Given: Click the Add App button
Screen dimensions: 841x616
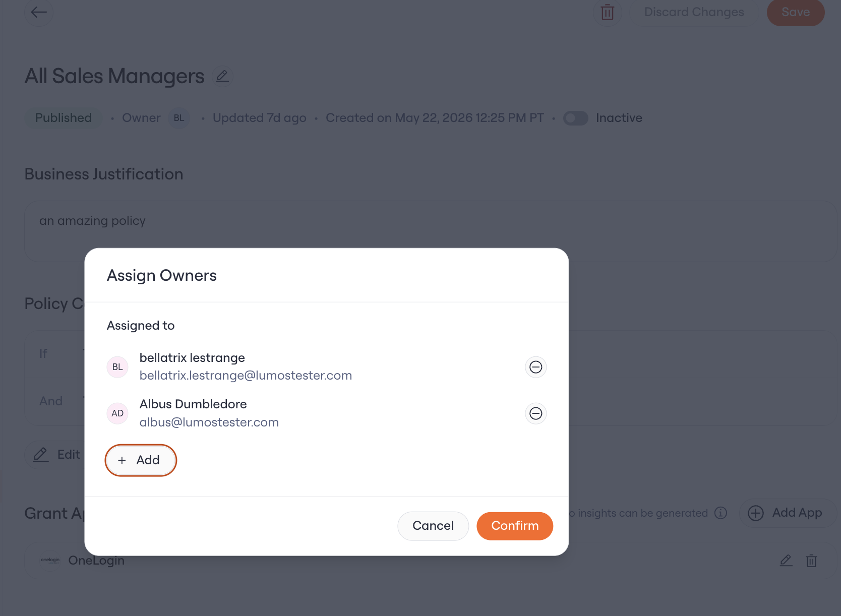Looking at the screenshot, I should tap(788, 513).
